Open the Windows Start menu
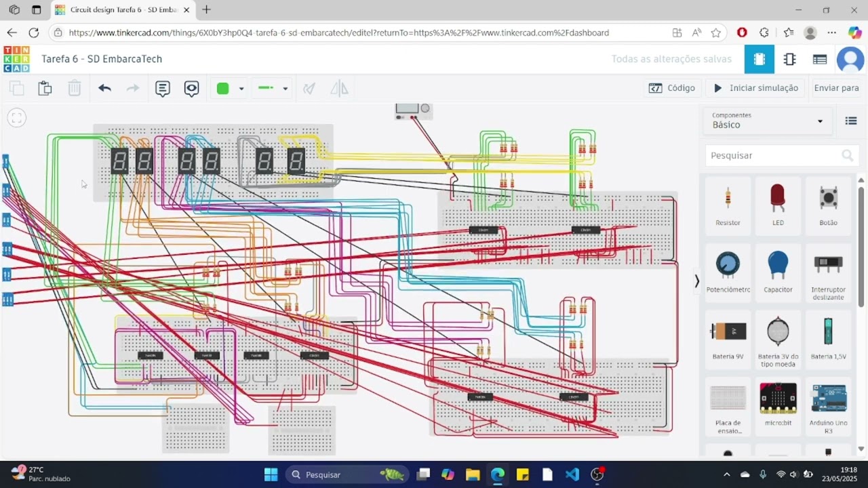 coord(271,474)
